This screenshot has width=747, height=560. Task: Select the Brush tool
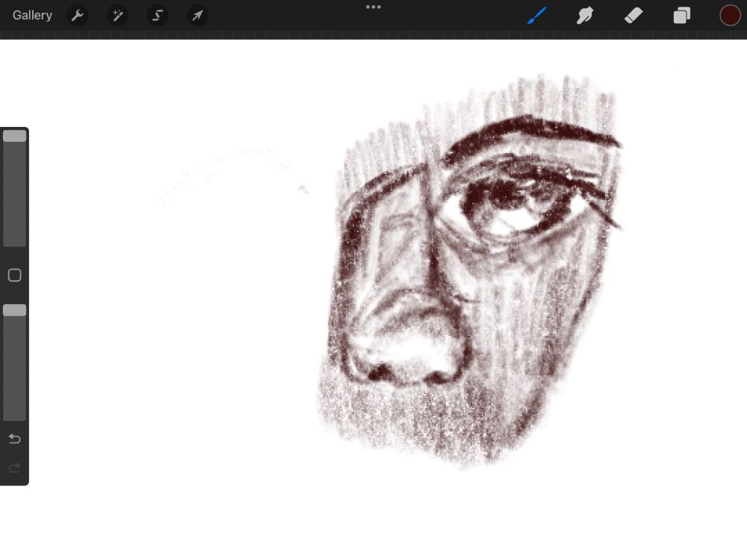[537, 15]
